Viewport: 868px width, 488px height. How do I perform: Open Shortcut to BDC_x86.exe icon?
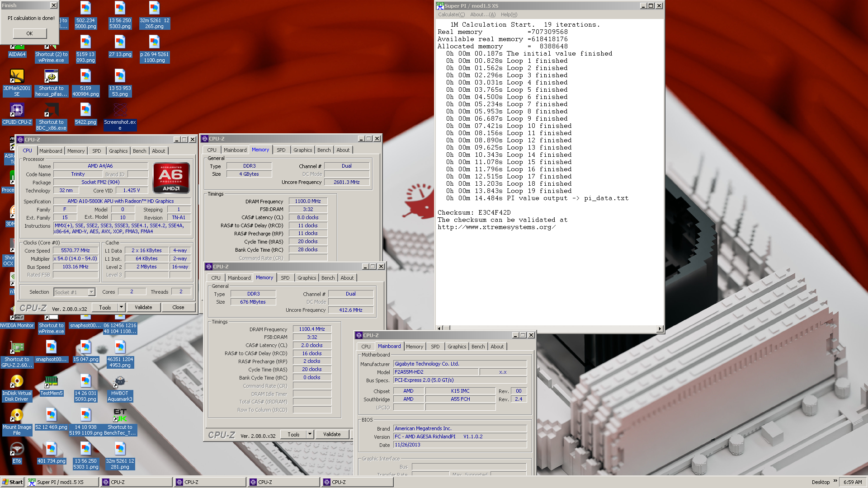(51, 117)
